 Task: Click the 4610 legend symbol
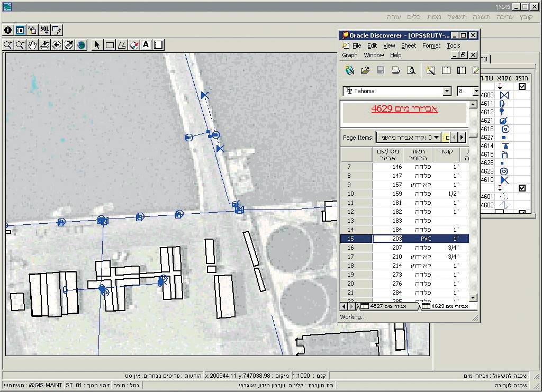click(x=504, y=180)
